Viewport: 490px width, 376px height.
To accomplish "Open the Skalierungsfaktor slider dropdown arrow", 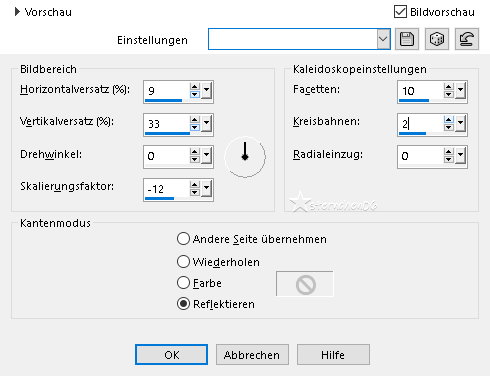I will [x=207, y=188].
